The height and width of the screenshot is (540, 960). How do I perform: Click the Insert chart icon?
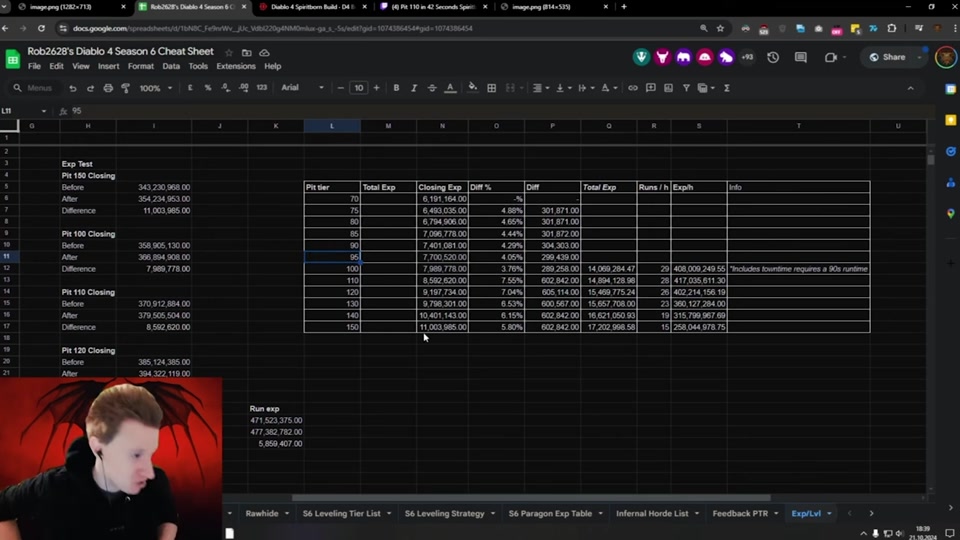668,88
